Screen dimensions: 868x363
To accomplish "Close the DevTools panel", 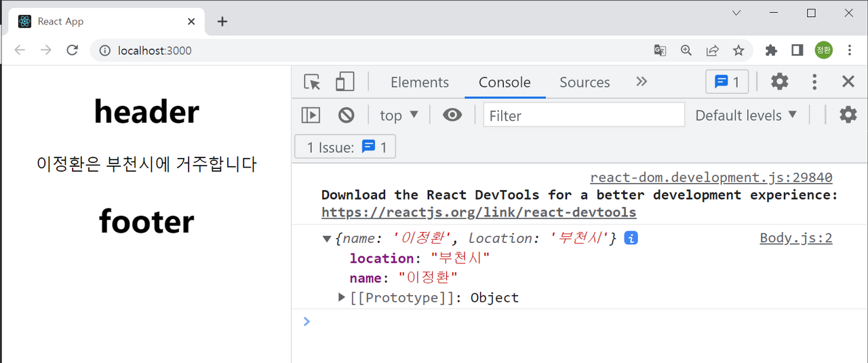I will pyautogui.click(x=848, y=82).
